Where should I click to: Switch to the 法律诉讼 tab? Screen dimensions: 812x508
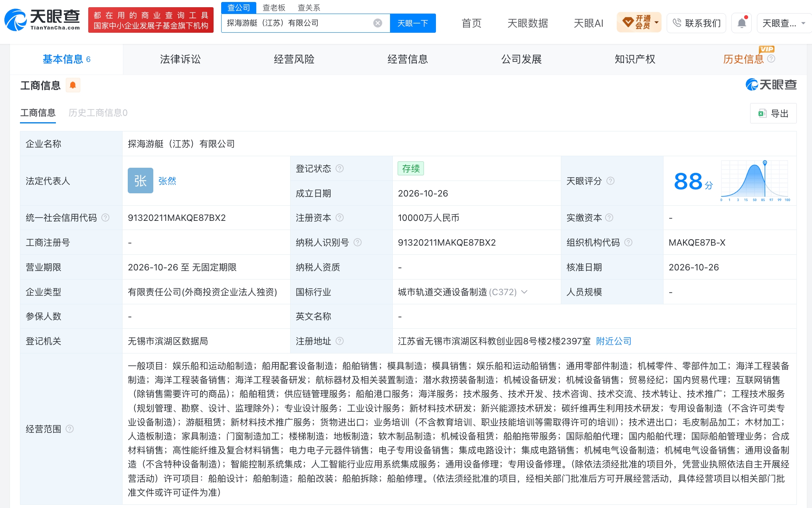pos(180,59)
